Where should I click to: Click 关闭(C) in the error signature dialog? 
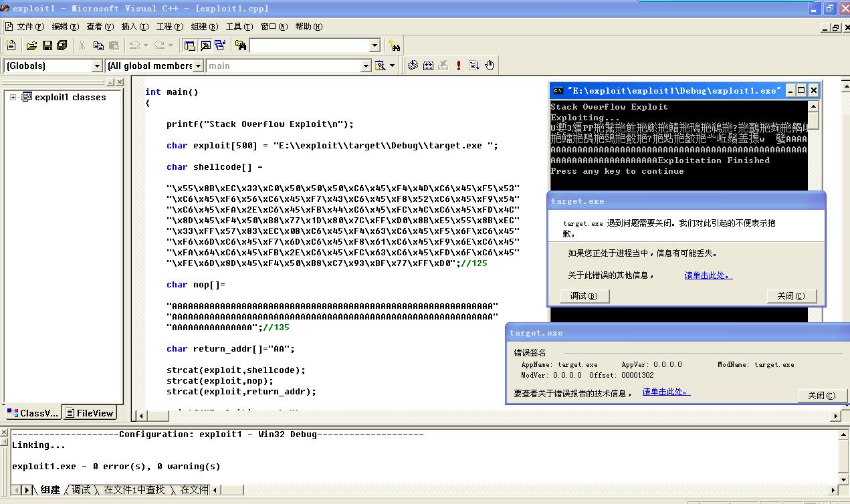click(x=822, y=395)
